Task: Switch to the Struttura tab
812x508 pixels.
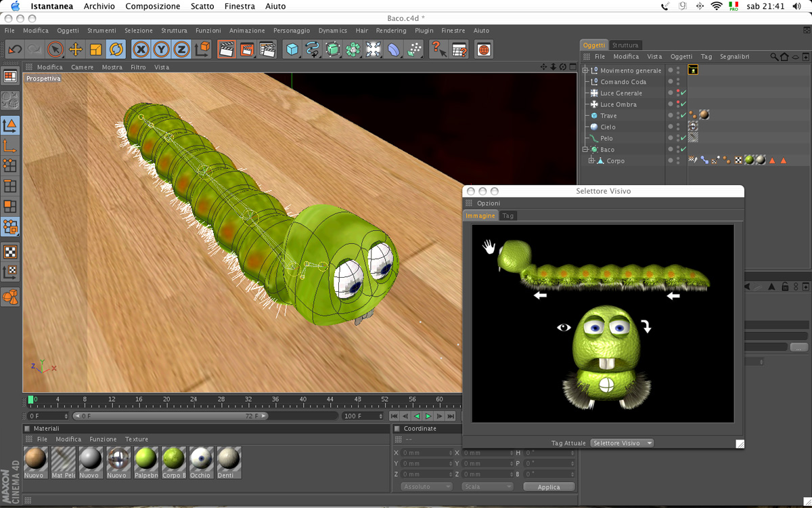Action: tap(625, 45)
